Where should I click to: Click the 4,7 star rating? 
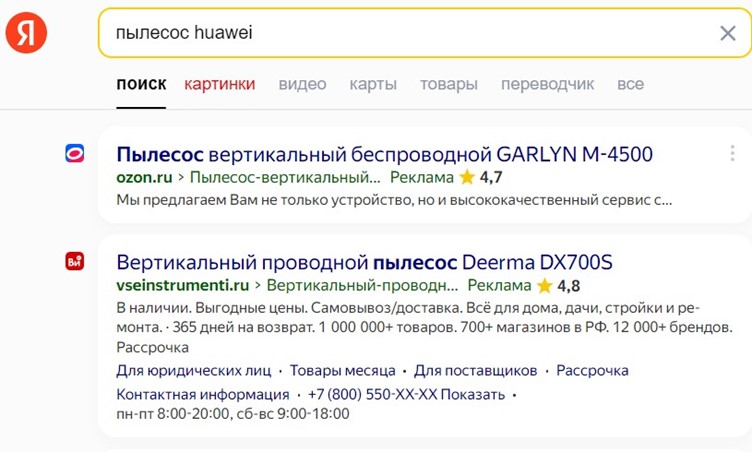481,178
